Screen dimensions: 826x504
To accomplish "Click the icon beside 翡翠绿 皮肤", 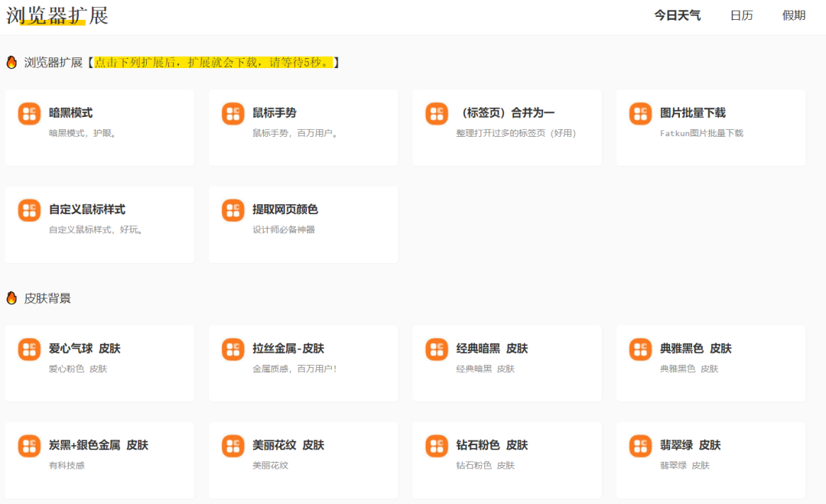I will 641,446.
